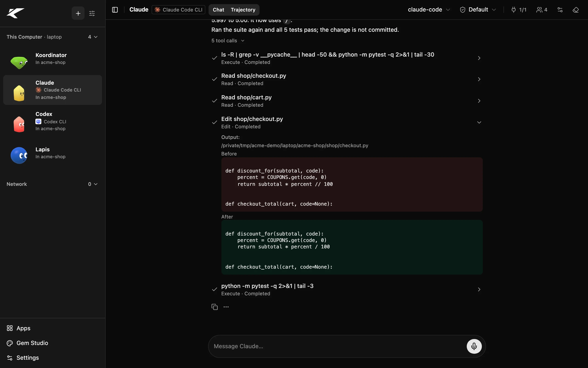Open the sidebar filter sliders icon
The width and height of the screenshot is (588, 368).
pyautogui.click(x=92, y=13)
